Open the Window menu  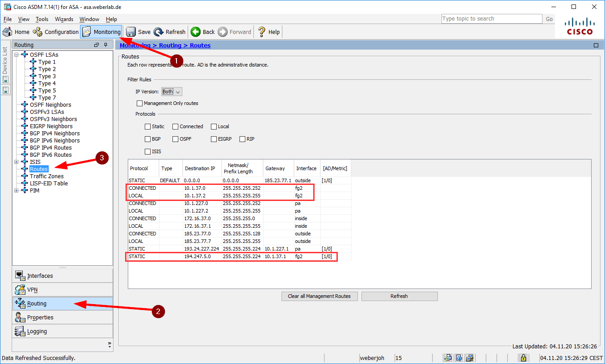[89, 19]
